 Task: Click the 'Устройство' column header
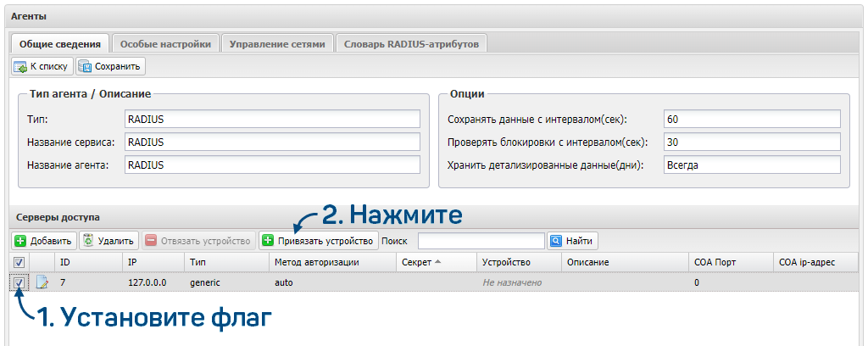click(506, 263)
